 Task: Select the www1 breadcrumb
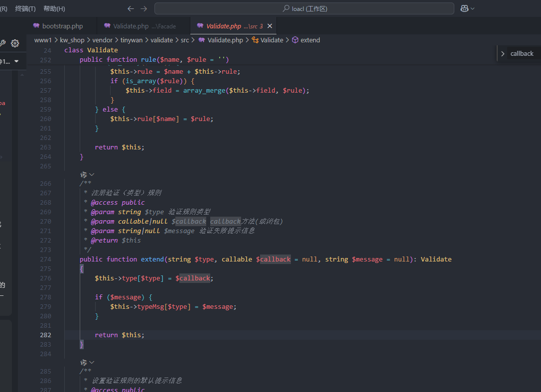pyautogui.click(x=43, y=40)
